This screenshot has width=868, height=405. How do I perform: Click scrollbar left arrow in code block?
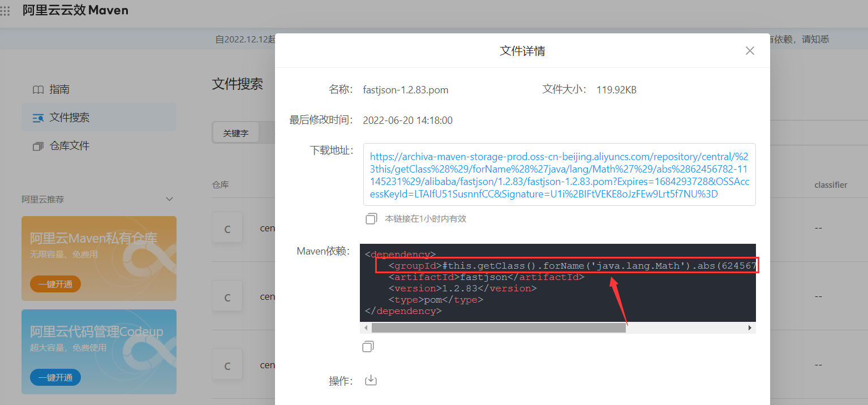pos(366,328)
